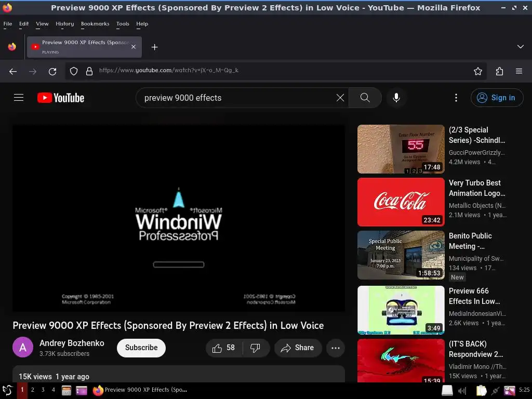
Task: Go forward in Firefox
Action: [33, 71]
